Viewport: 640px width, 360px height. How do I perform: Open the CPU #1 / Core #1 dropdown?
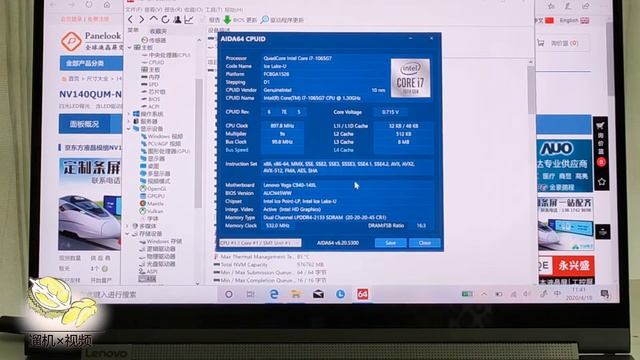260,242
